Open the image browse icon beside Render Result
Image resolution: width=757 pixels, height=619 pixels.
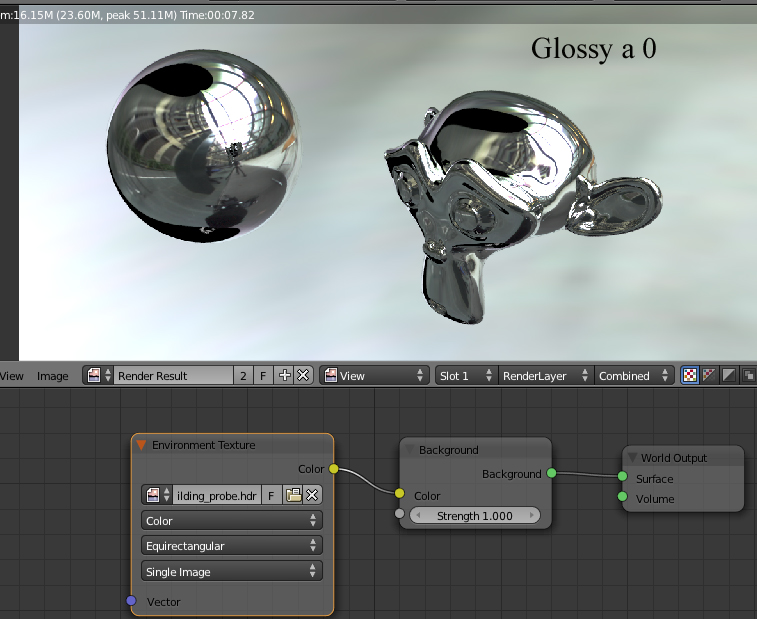coord(98,375)
